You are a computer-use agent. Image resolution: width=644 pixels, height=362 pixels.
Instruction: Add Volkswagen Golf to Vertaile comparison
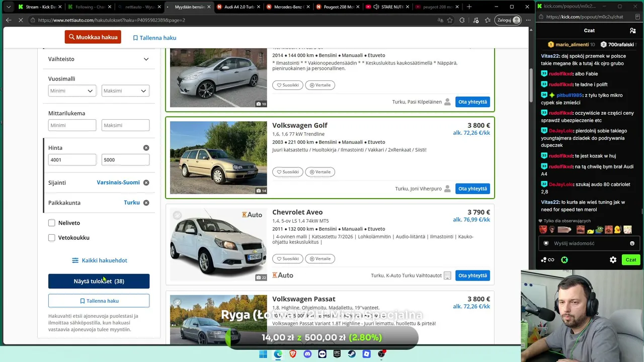(320, 172)
